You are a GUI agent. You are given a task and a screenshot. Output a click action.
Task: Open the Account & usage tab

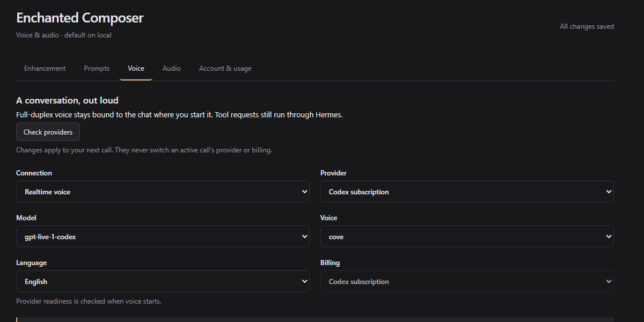point(225,68)
